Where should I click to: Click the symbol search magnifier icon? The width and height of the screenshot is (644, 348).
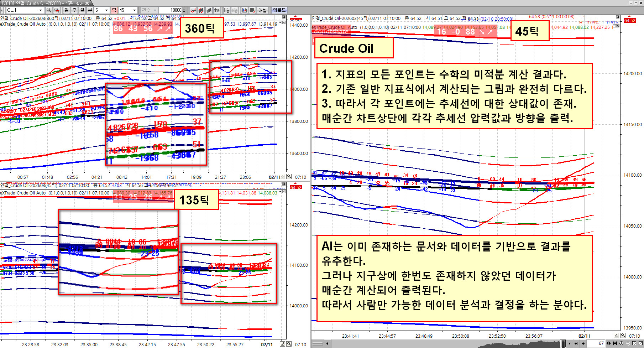(48, 10)
